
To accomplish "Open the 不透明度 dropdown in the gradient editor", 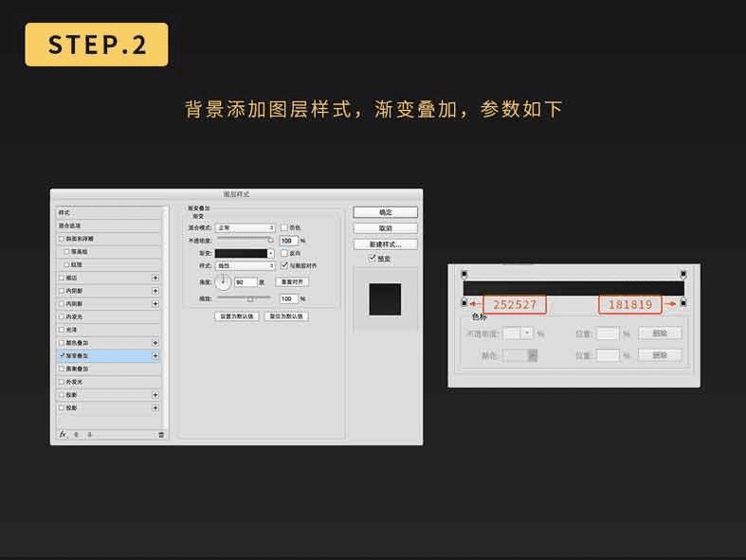I will tap(527, 334).
